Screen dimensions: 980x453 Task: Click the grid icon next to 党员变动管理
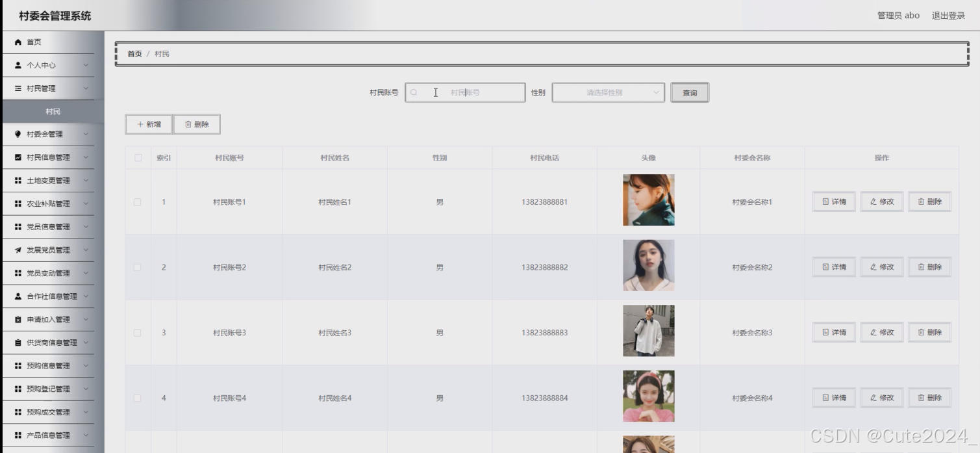click(x=18, y=273)
